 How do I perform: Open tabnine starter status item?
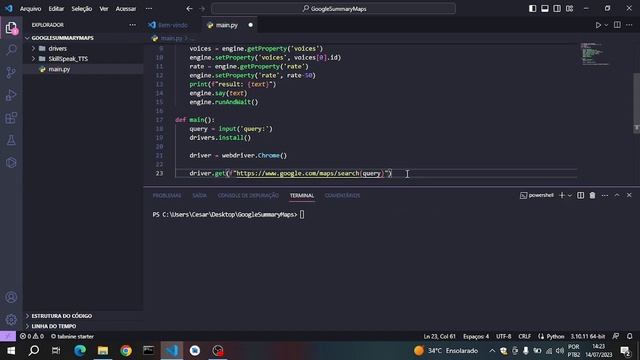coord(72,336)
